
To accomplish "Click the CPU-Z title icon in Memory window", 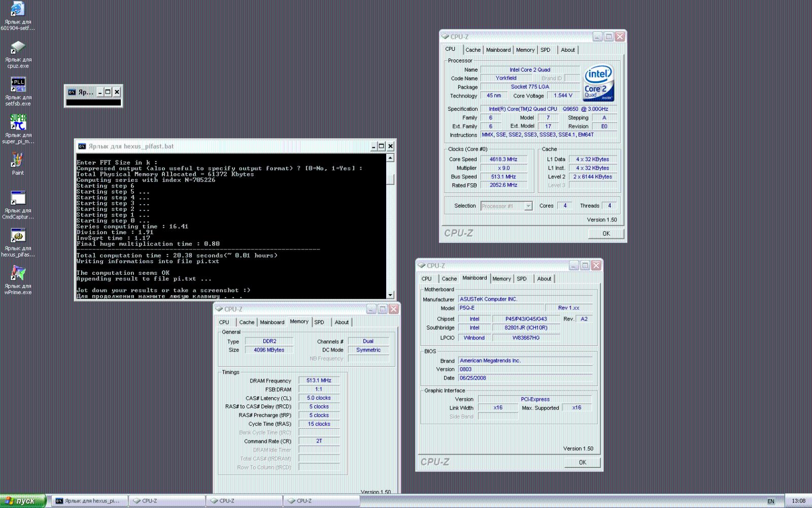I will (219, 309).
